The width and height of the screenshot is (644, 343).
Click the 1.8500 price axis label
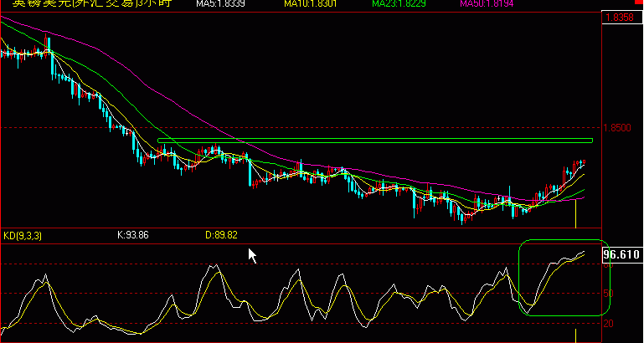click(x=617, y=128)
